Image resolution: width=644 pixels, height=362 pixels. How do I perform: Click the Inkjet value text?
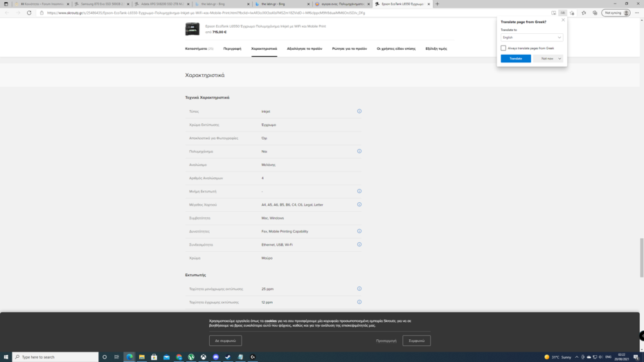pyautogui.click(x=266, y=111)
